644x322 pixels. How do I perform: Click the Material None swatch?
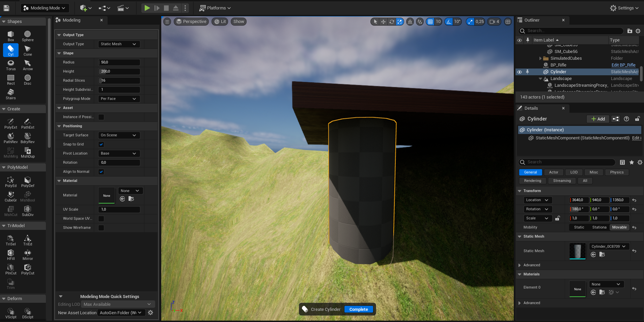107,196
